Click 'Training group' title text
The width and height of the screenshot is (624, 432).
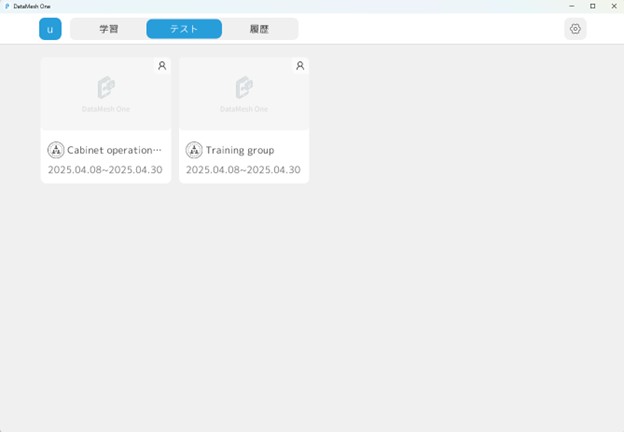pos(240,150)
